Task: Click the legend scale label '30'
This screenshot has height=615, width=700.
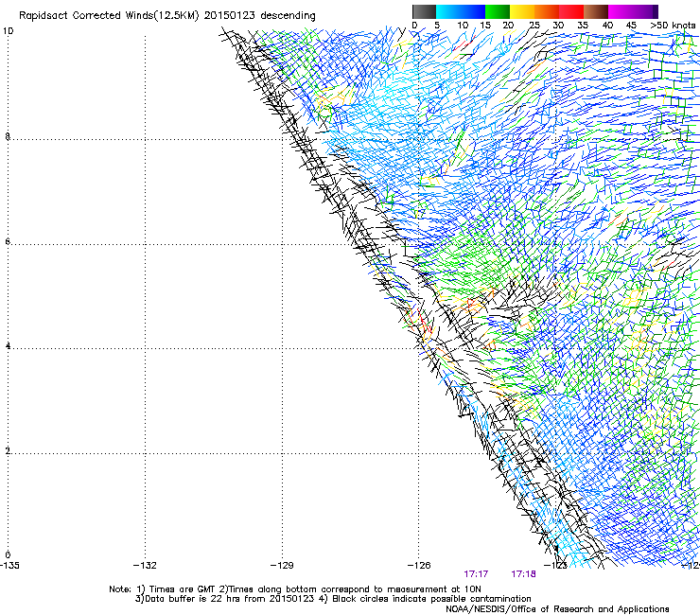Action: point(558,26)
